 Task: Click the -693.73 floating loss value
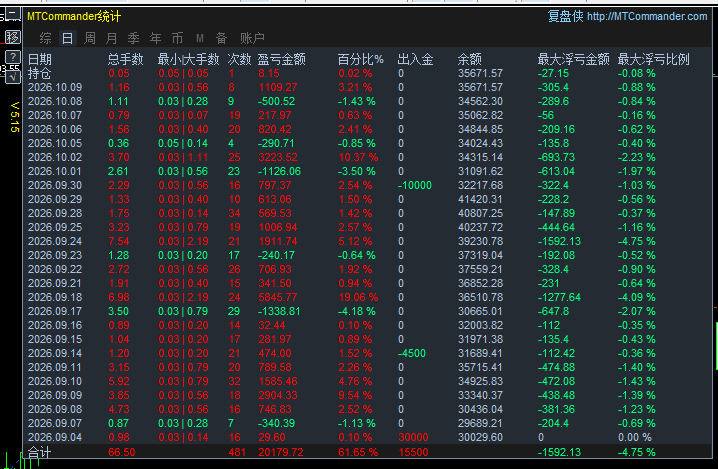[x=556, y=157]
